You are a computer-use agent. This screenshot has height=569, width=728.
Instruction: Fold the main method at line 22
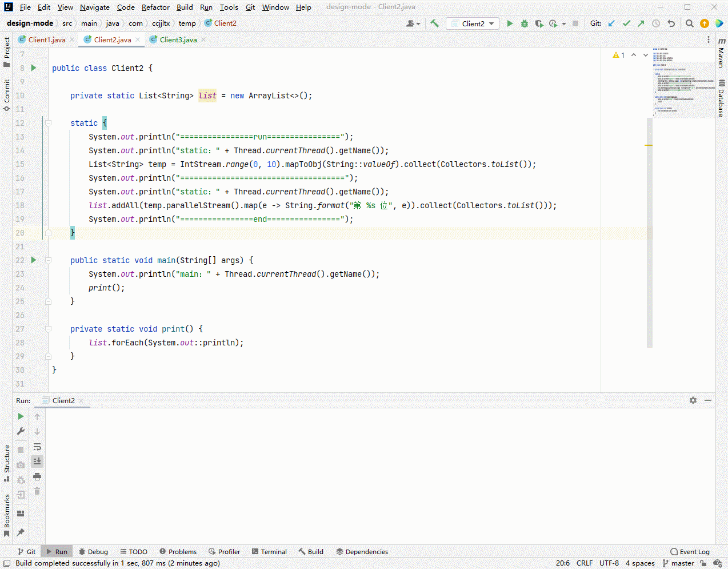pyautogui.click(x=49, y=260)
